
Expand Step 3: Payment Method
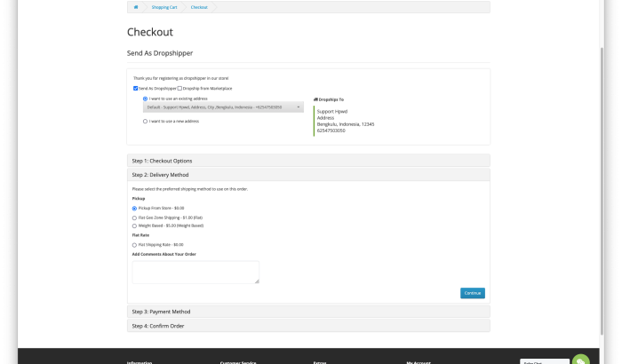tap(308, 312)
